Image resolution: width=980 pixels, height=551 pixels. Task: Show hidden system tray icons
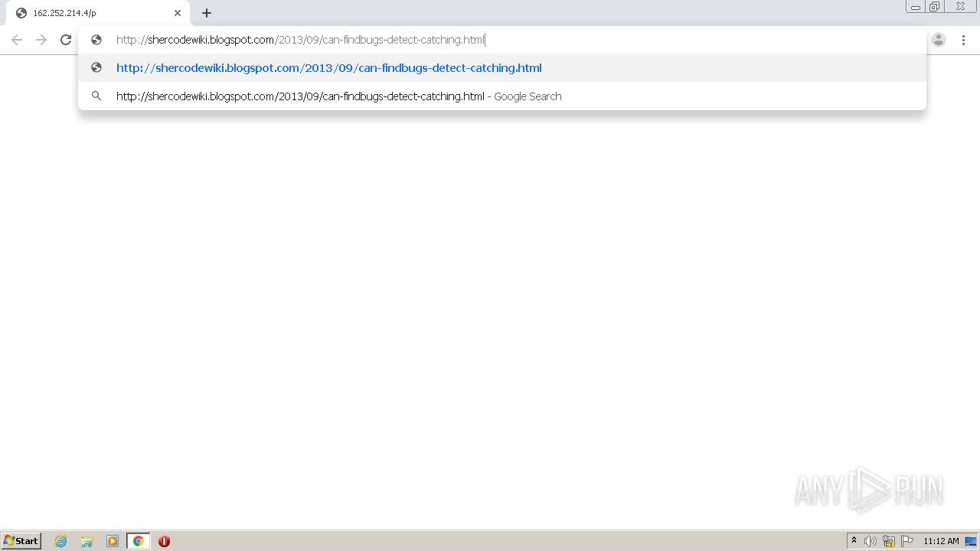[854, 541]
